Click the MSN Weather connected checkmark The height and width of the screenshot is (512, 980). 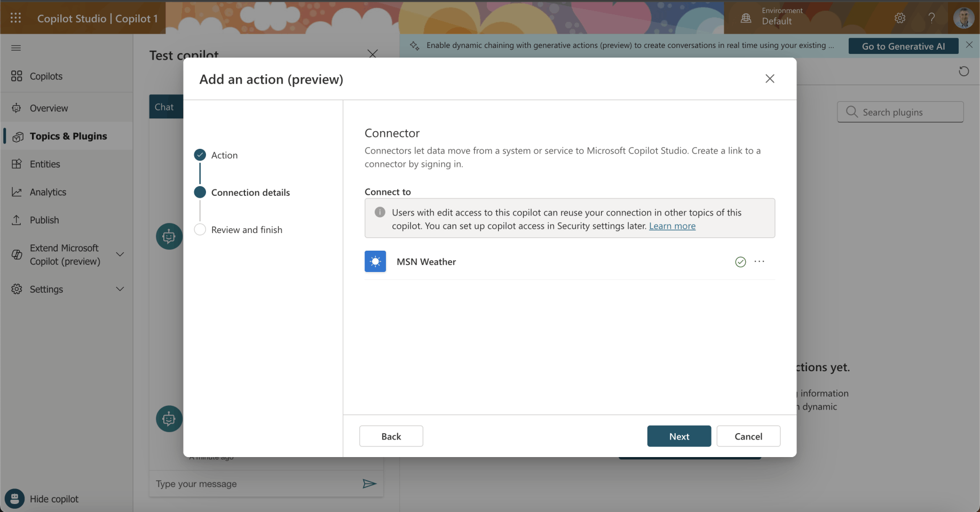coord(740,262)
